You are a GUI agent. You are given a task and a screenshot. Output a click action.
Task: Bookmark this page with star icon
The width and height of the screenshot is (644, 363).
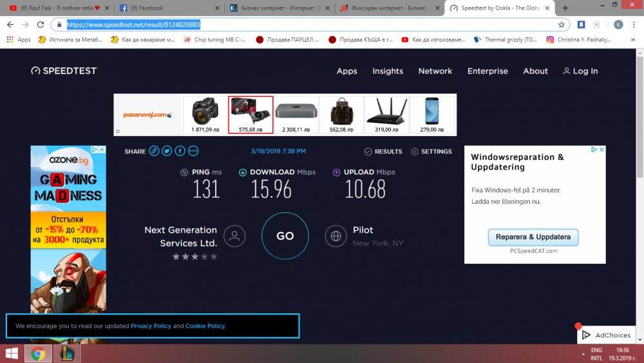562,25
